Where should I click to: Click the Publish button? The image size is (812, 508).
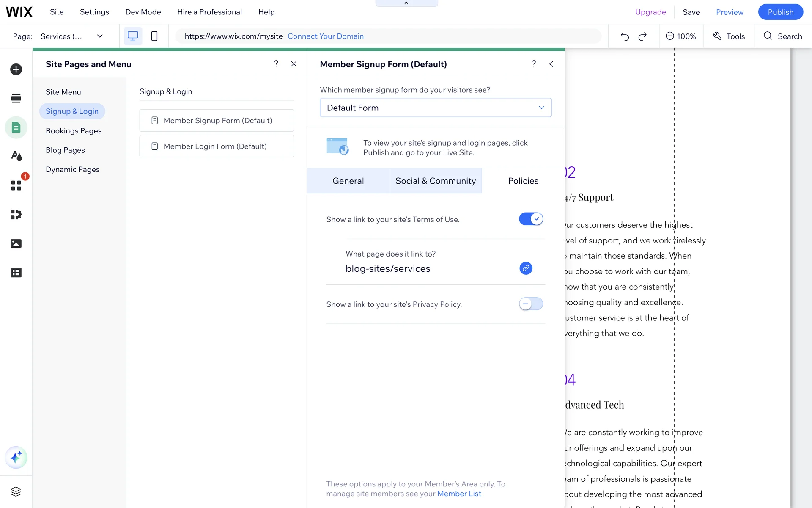coord(780,12)
